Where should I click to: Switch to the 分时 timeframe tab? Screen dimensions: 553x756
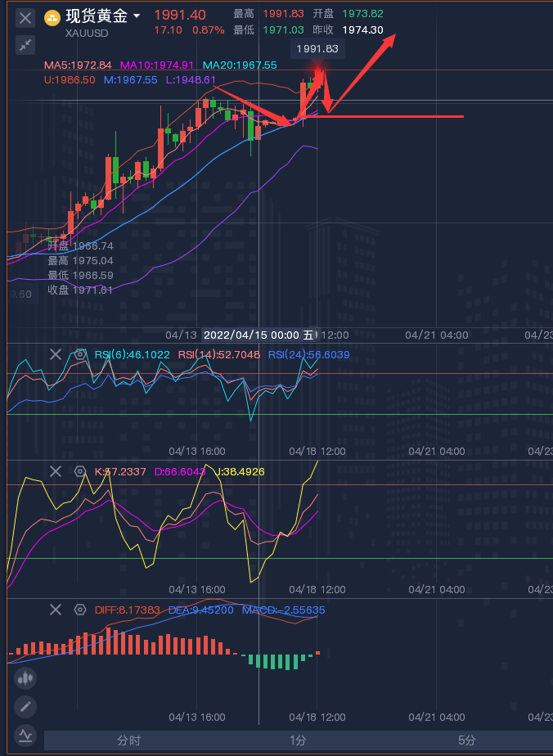(x=128, y=740)
